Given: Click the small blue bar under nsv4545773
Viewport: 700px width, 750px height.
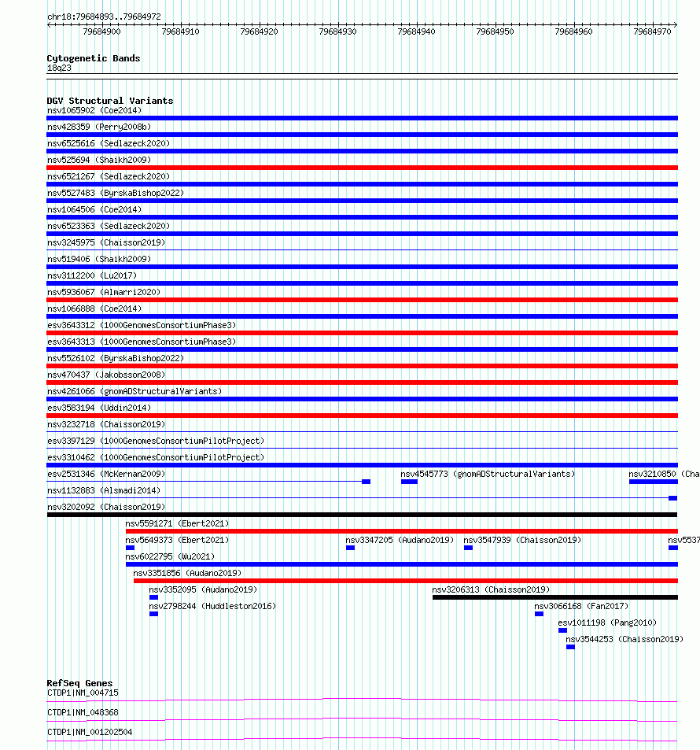Looking at the screenshot, I should tap(409, 482).
